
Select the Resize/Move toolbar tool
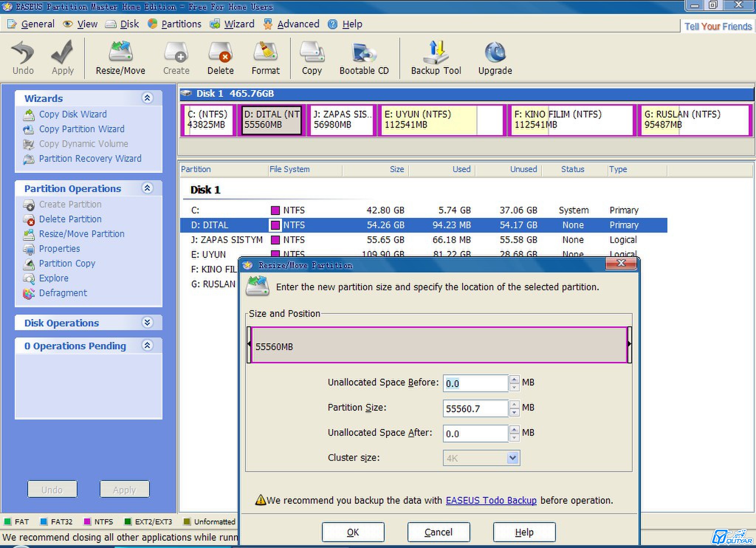pyautogui.click(x=120, y=58)
